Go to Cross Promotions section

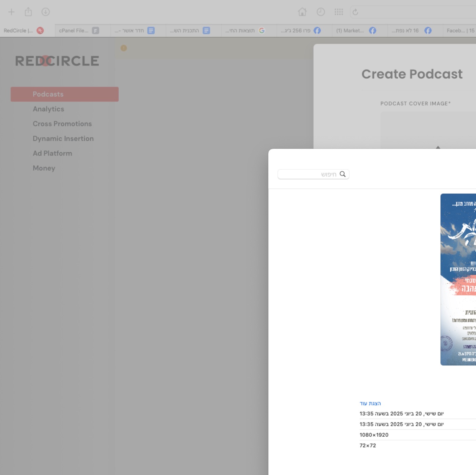pos(62,124)
